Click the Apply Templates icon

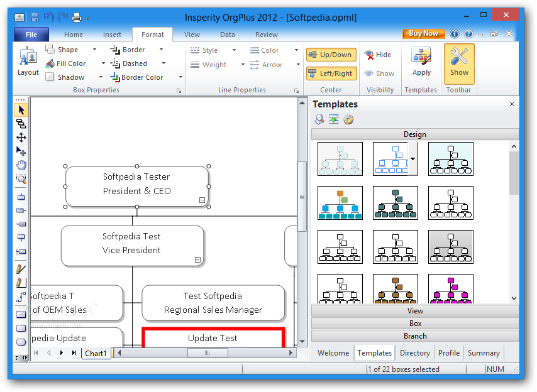tap(421, 62)
